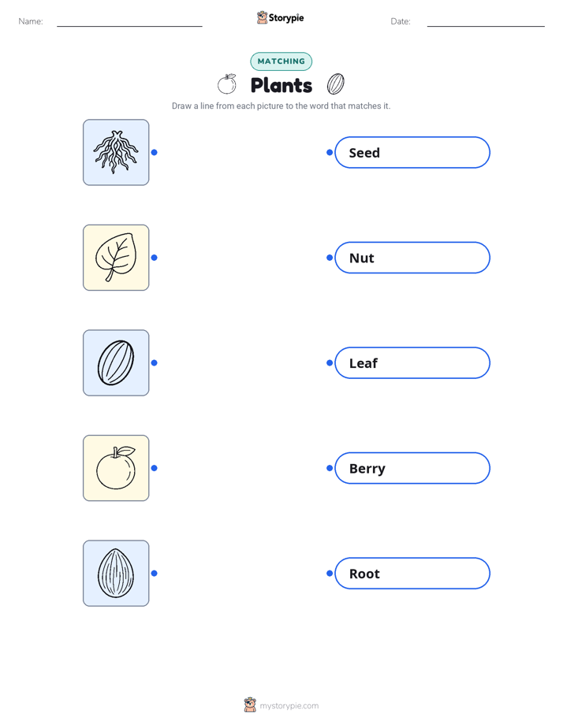The height and width of the screenshot is (728, 563).
Task: Click the Root word box
Action: 412,574
